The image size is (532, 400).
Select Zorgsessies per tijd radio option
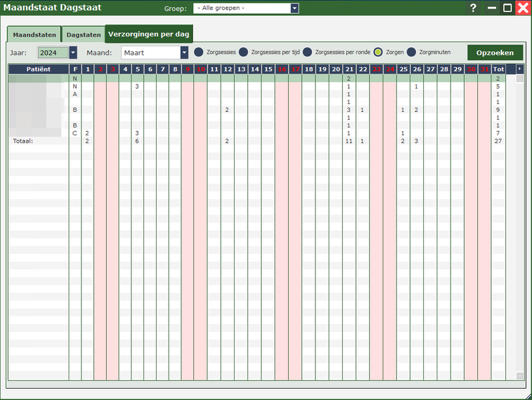pyautogui.click(x=243, y=52)
